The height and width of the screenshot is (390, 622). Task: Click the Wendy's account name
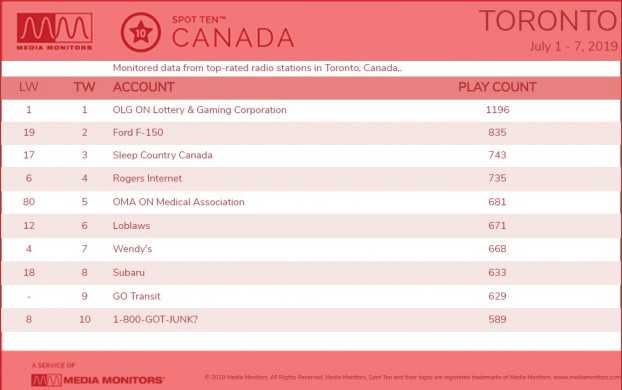[132, 249]
